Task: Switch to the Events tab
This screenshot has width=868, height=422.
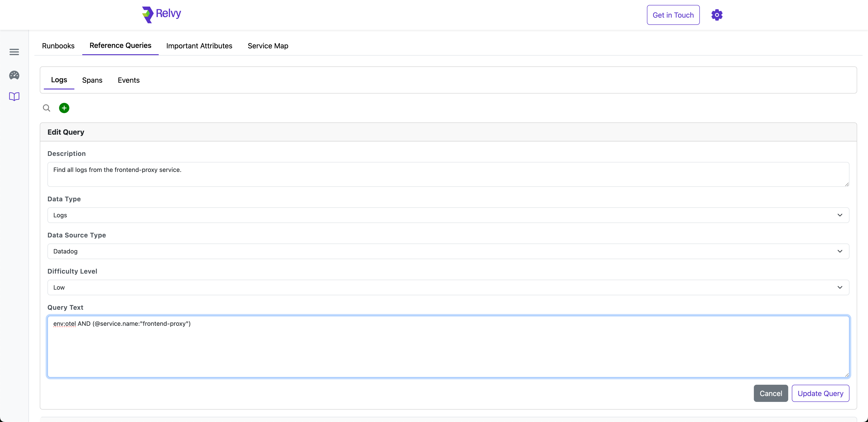Action: tap(128, 80)
